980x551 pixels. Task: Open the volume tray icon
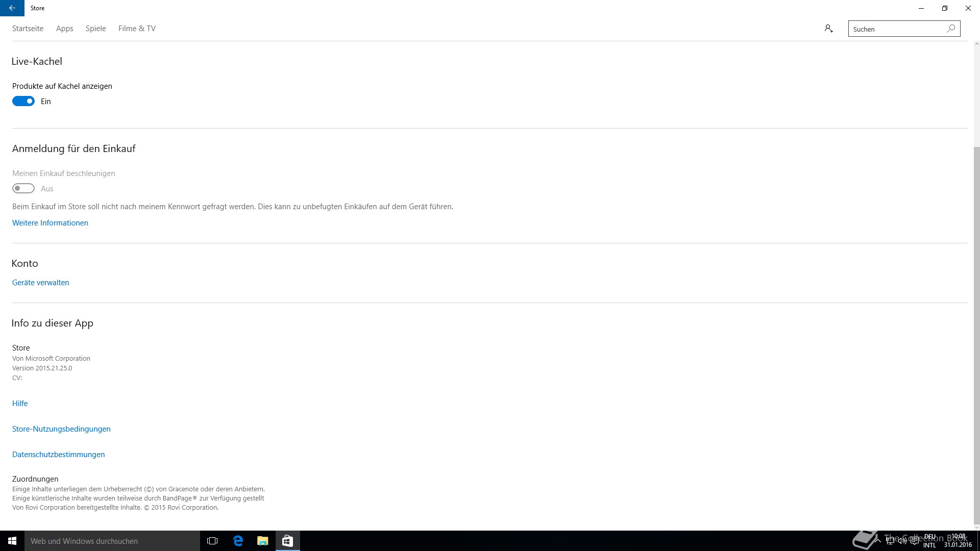(902, 541)
